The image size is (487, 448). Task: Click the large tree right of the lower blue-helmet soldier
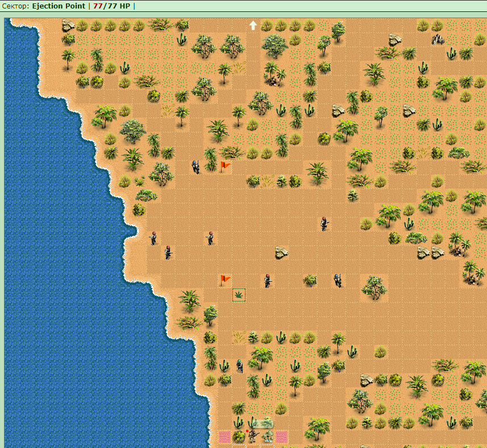coord(374,288)
